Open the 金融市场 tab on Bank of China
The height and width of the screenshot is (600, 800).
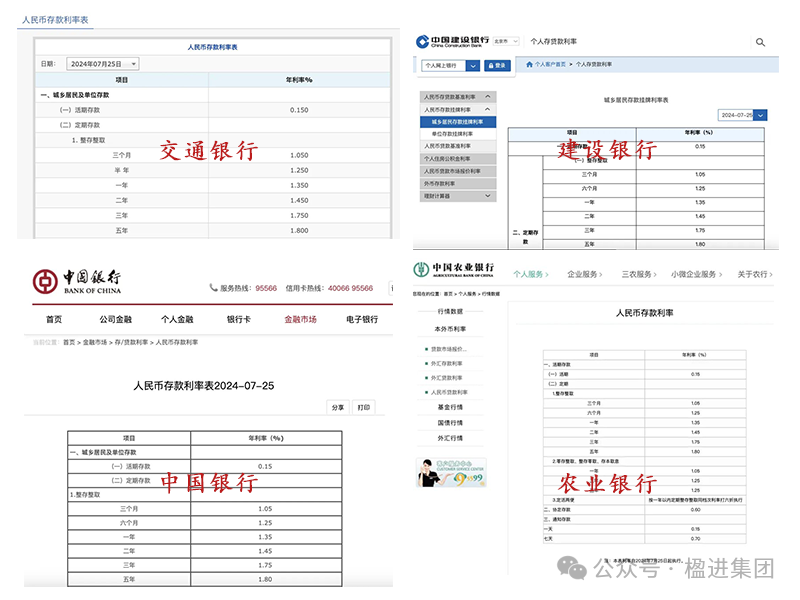click(x=301, y=319)
